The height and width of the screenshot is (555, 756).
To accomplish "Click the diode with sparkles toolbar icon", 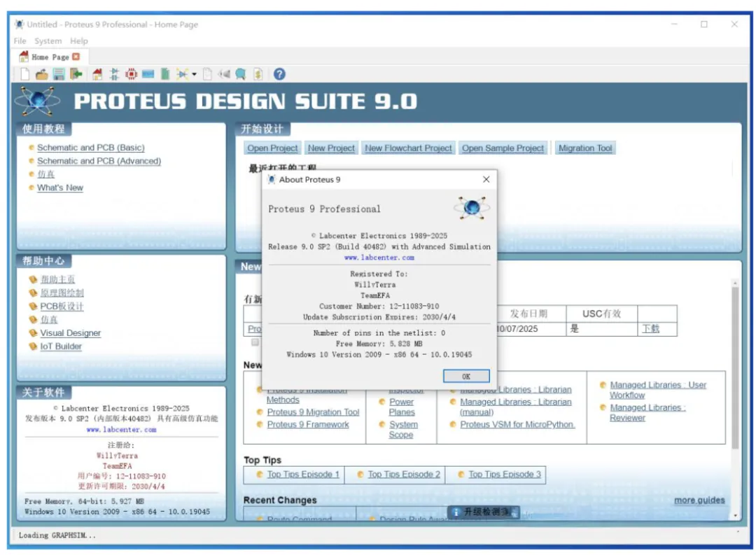I will 182,73.
